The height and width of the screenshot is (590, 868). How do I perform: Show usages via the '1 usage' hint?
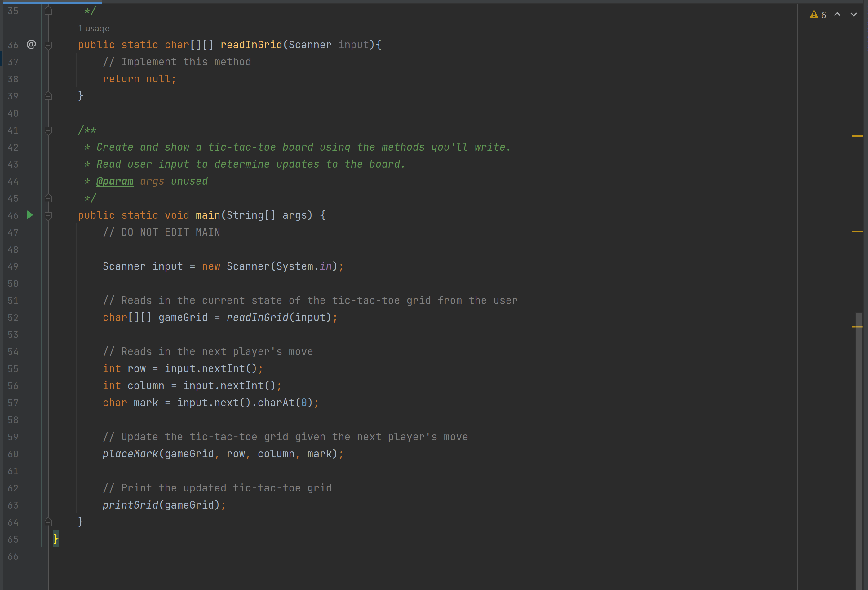(x=94, y=29)
